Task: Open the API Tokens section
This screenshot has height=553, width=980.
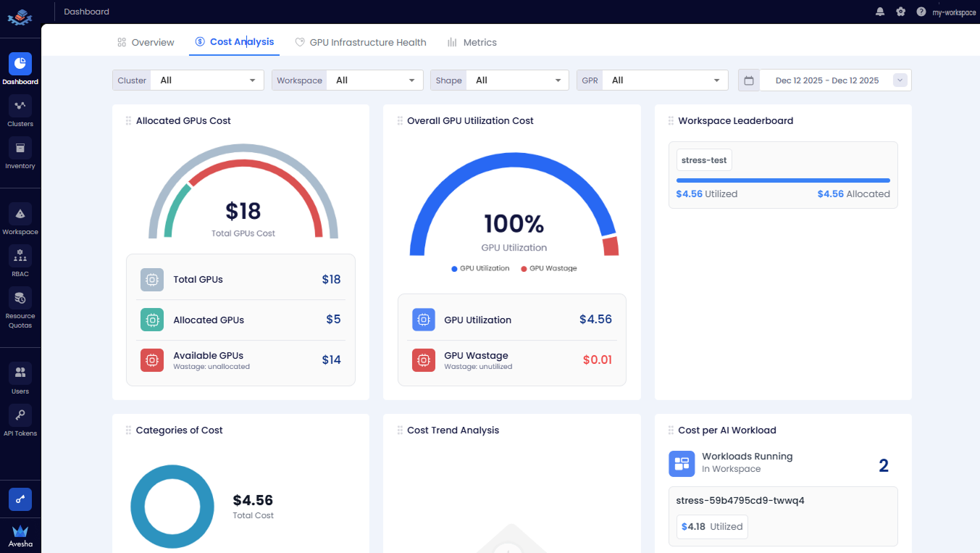Action: 20,419
